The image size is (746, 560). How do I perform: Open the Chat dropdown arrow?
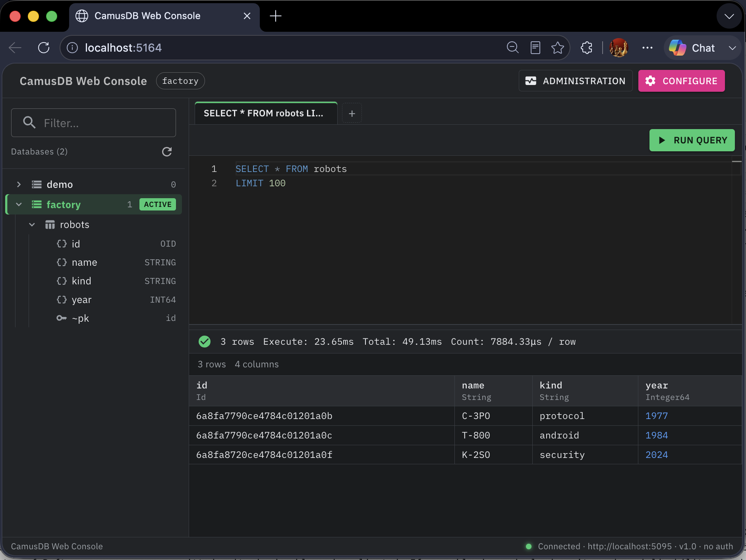coord(732,48)
